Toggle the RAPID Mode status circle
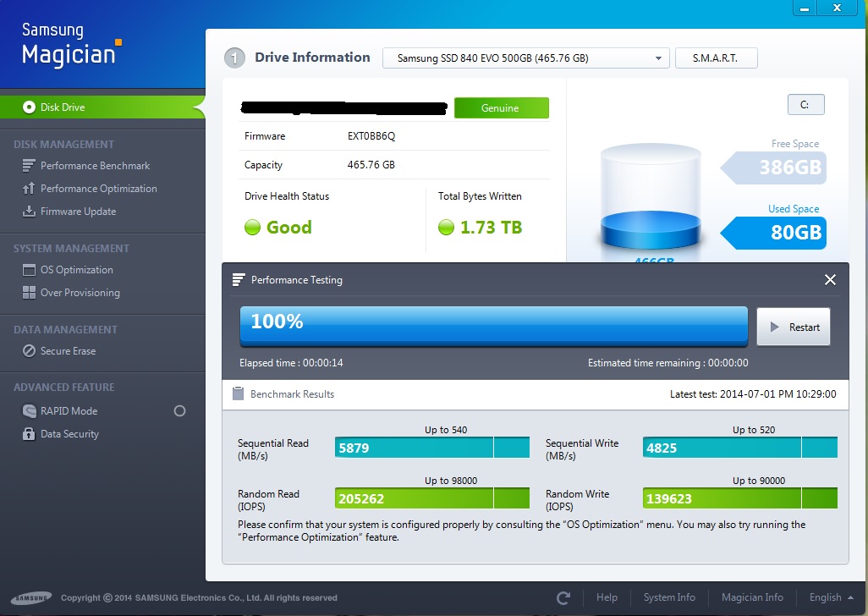Image resolution: width=868 pixels, height=616 pixels. coord(179,410)
